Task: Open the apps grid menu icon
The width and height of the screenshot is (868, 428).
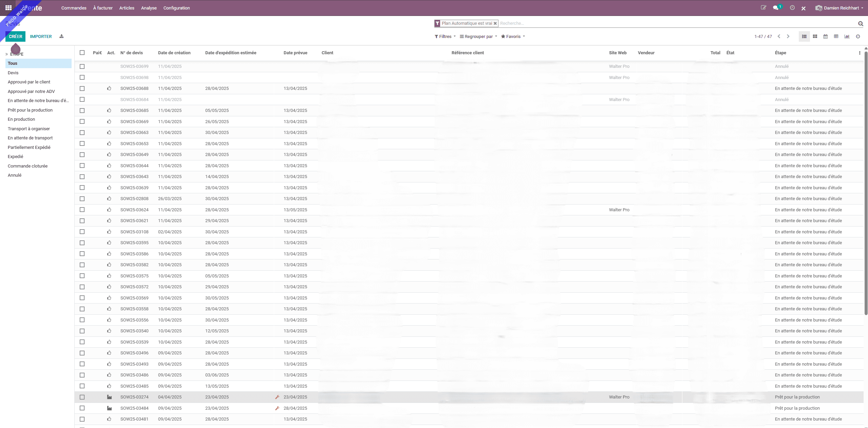Action: pos(8,7)
